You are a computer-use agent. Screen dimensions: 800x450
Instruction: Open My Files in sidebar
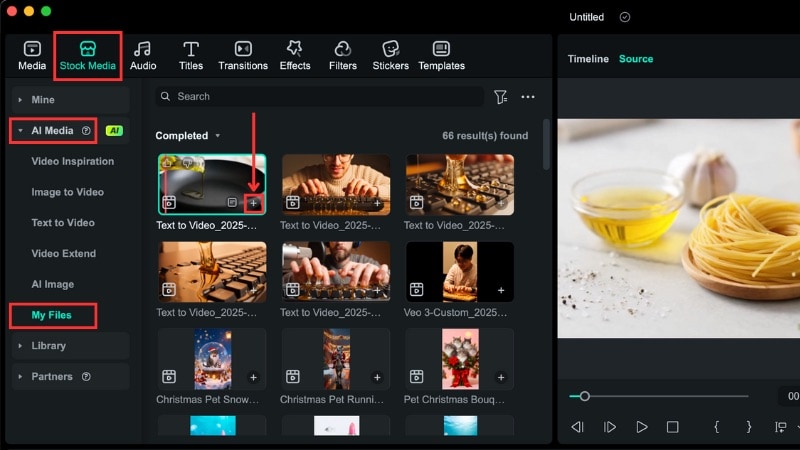pyautogui.click(x=52, y=315)
